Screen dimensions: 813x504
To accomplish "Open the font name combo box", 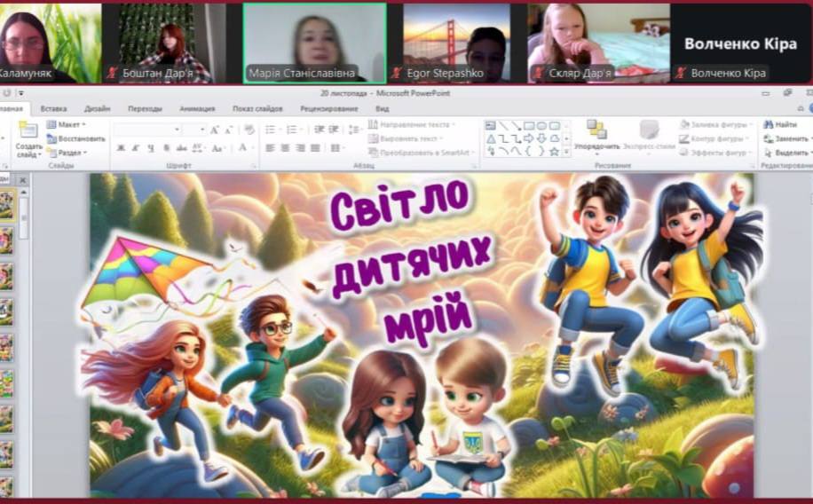I will 147,130.
